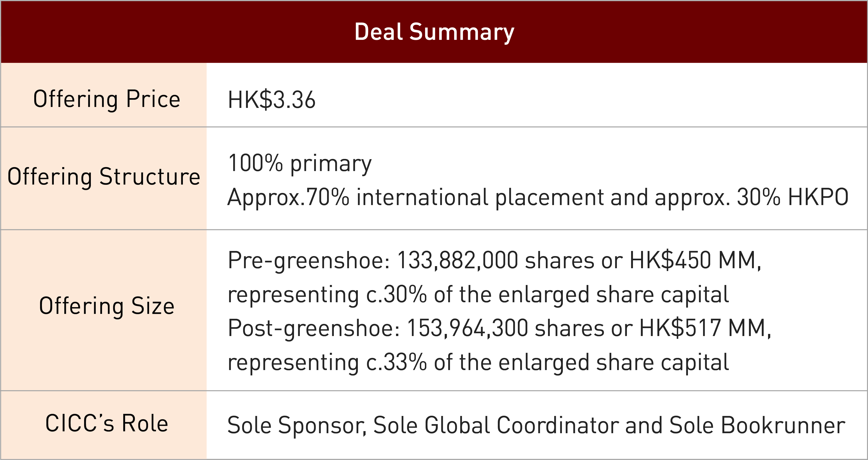Image resolution: width=868 pixels, height=460 pixels.
Task: Select the Offering Structure row label
Action: point(104,177)
